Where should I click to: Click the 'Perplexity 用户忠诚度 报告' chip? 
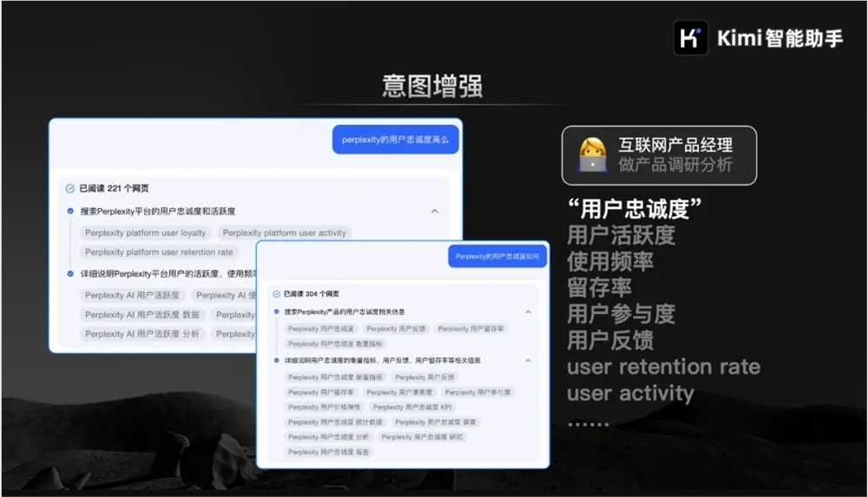[329, 452]
